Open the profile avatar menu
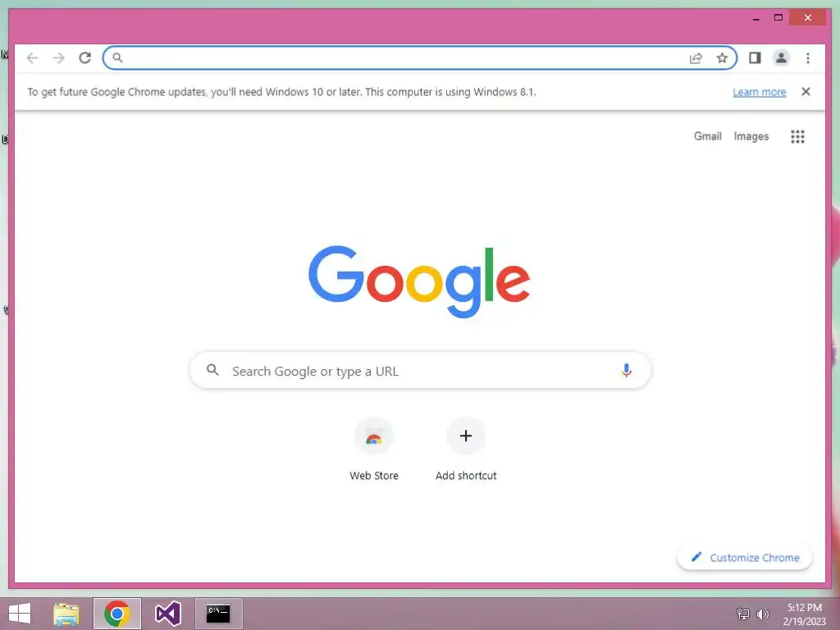Image resolution: width=840 pixels, height=630 pixels. click(781, 58)
